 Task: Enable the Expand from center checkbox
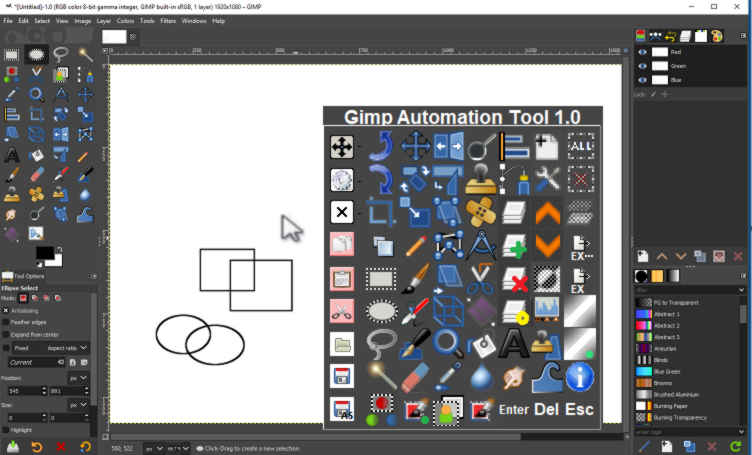tap(6, 335)
